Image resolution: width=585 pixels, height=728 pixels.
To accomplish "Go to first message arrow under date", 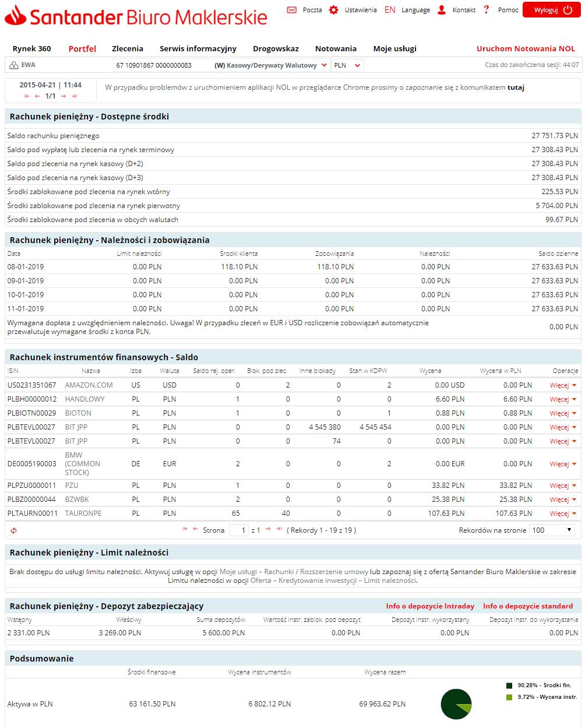I will (27, 96).
